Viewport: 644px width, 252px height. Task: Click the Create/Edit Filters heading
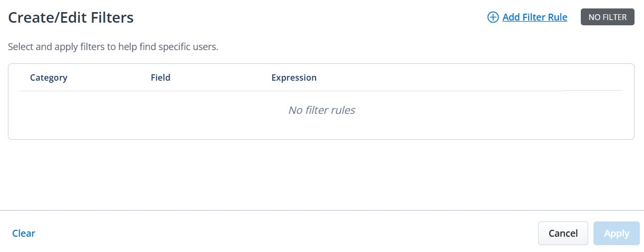tap(71, 18)
